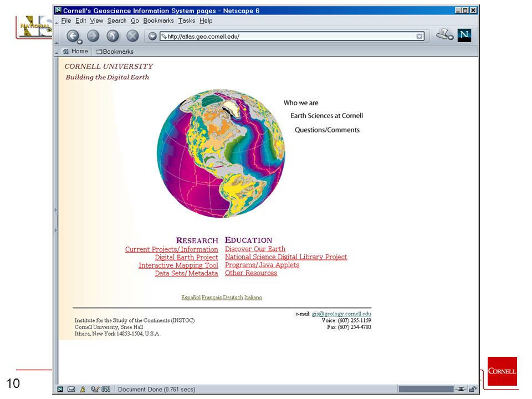532x399 pixels.
Task: Open the Print button dropdown arrow
Action: [451, 37]
